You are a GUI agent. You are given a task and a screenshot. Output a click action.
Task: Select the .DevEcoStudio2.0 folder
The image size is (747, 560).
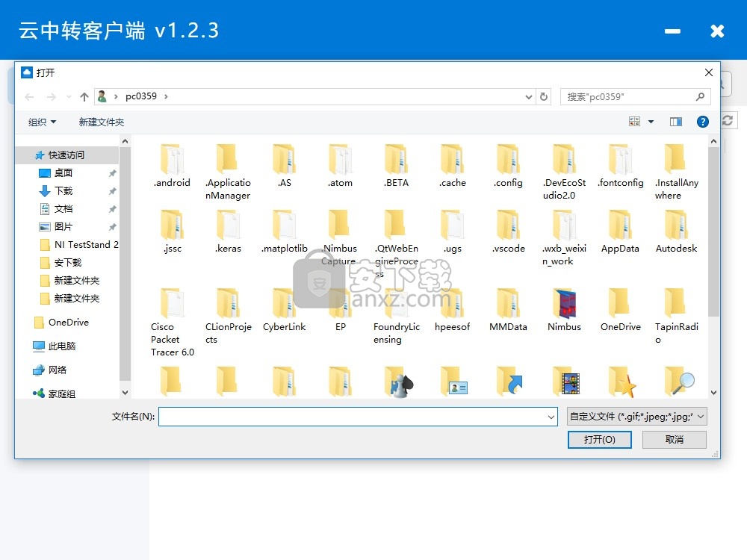(x=564, y=172)
